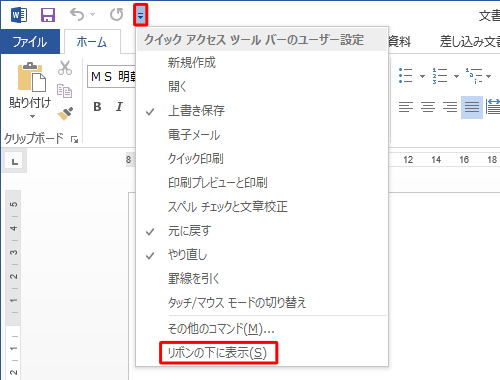
Task: Apply a multilevel list
Action: click(x=474, y=76)
